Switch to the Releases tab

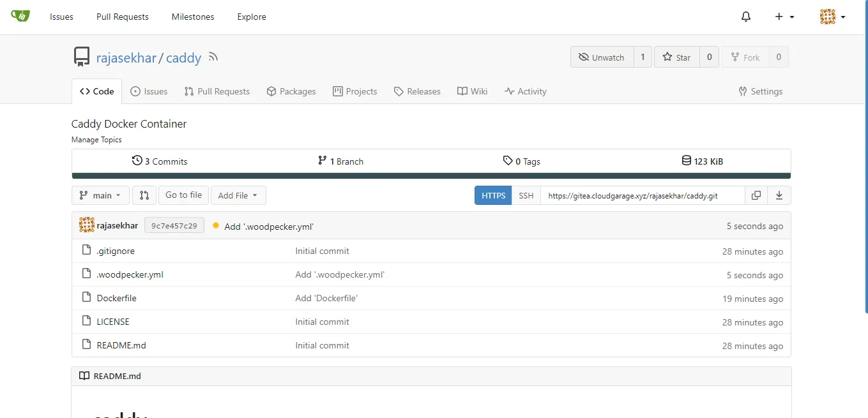417,91
